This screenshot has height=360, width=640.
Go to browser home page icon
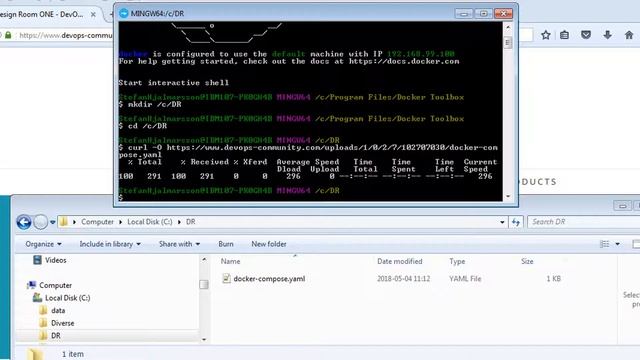(629, 35)
